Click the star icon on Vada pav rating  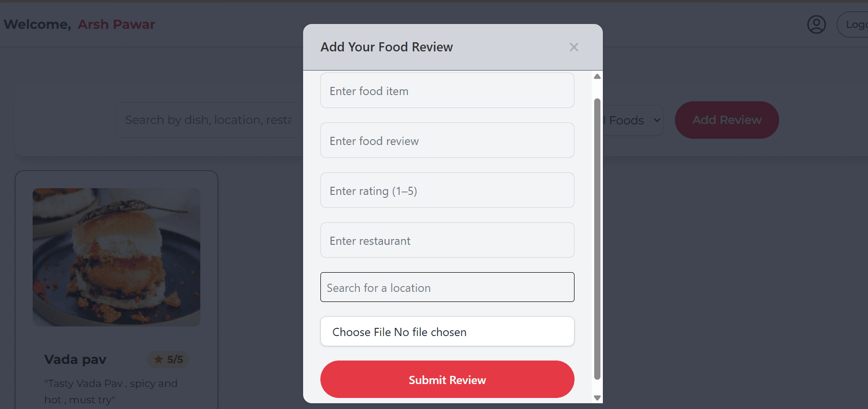coord(159,360)
